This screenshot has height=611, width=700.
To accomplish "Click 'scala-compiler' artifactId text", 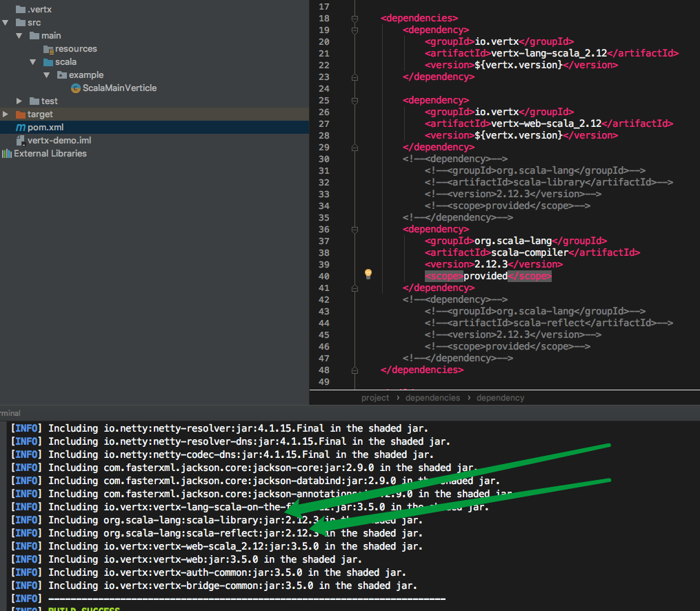I will pyautogui.click(x=530, y=252).
